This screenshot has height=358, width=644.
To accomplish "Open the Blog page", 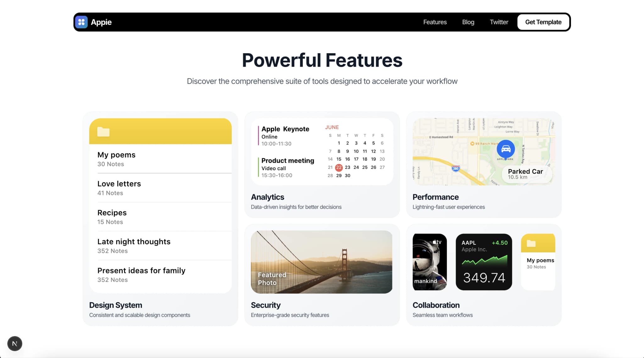I will tap(468, 22).
